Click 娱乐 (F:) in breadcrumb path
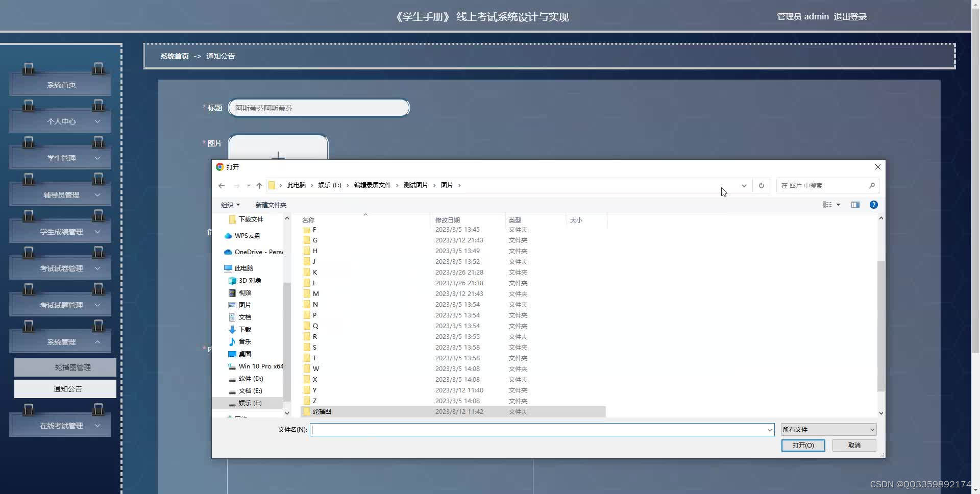The height and width of the screenshot is (494, 980). 330,185
